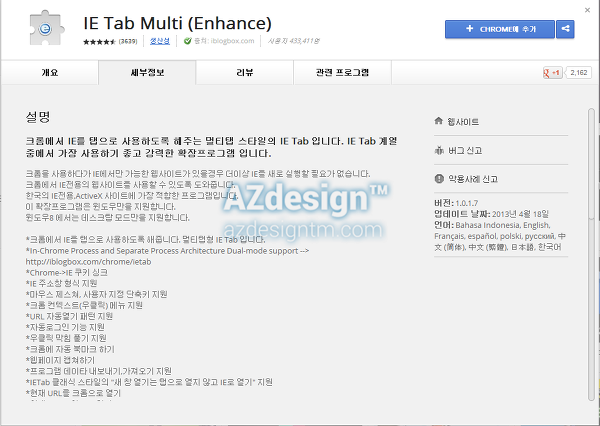This screenshot has height=426, width=600.
Task: Click the 설명 heading
Action: [x=38, y=117]
